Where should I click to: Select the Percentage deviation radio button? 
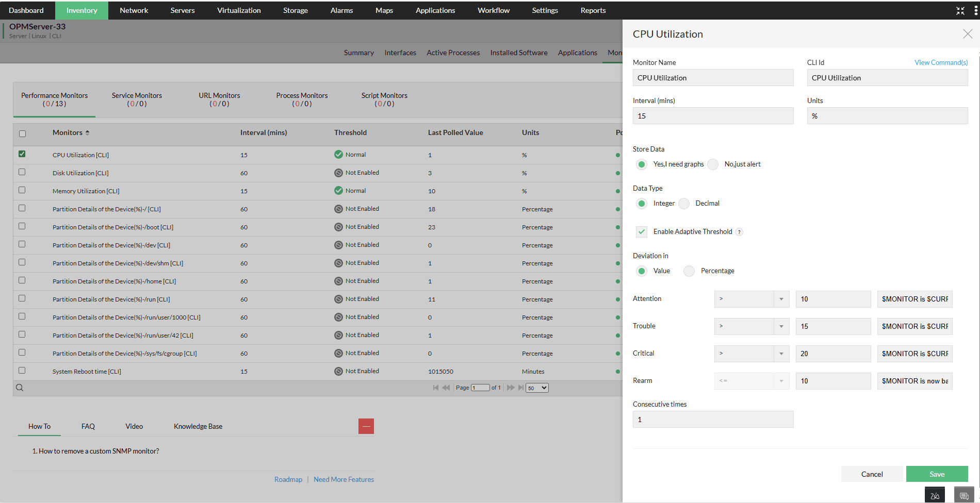coord(689,271)
